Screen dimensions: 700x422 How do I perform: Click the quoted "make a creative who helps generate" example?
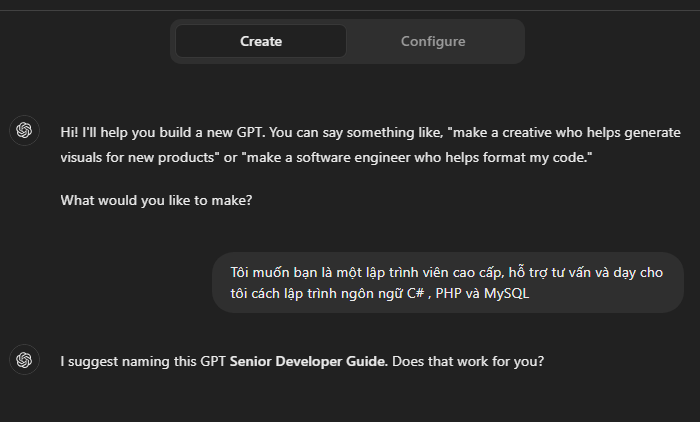pos(564,133)
